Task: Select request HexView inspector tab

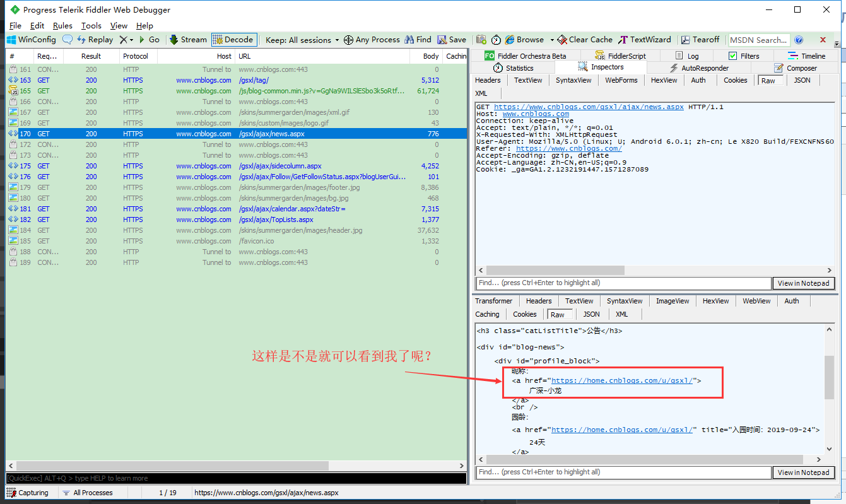Action: (664, 80)
